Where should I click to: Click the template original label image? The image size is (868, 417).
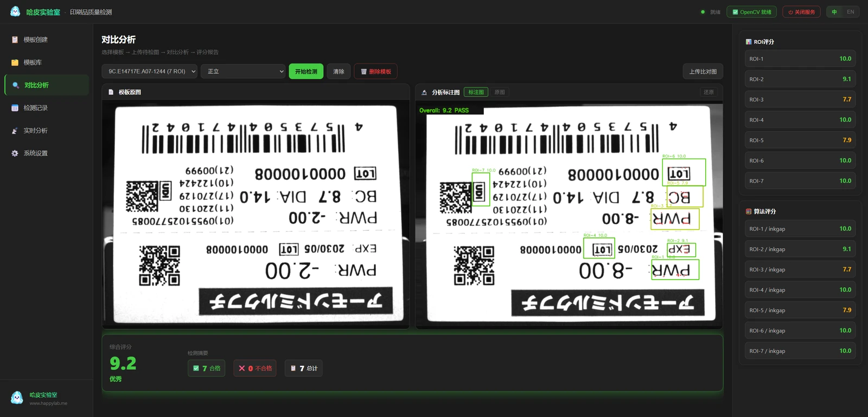pyautogui.click(x=256, y=214)
